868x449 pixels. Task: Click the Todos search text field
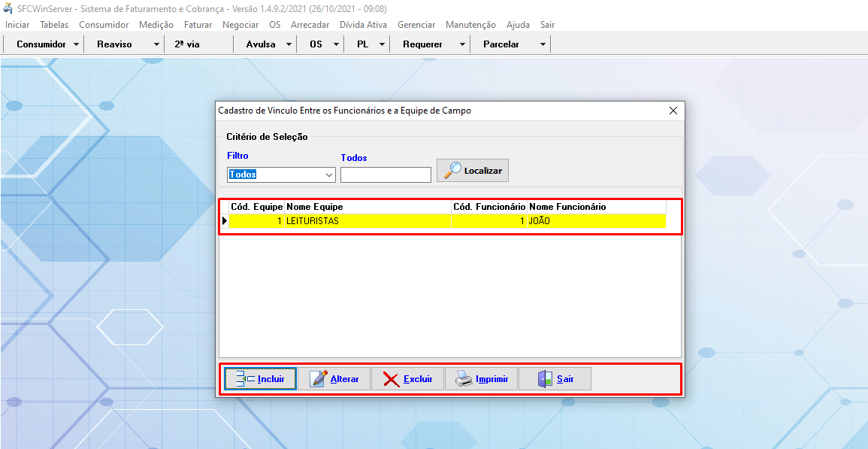coord(386,174)
